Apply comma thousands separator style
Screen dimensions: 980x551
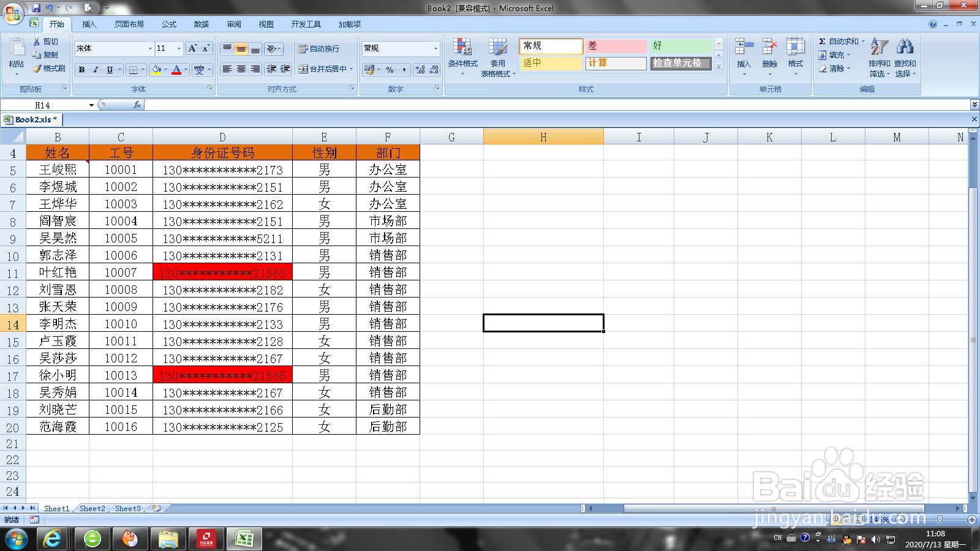tap(404, 70)
